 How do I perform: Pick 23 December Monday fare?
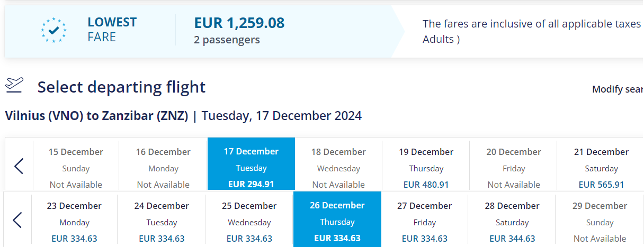tap(74, 220)
